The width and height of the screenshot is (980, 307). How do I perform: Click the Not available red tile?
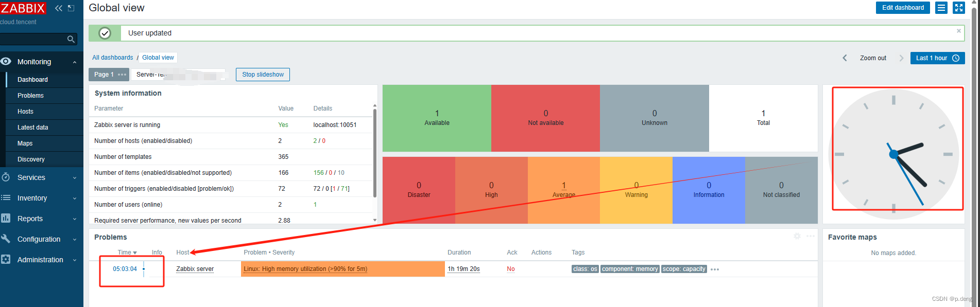coord(545,118)
